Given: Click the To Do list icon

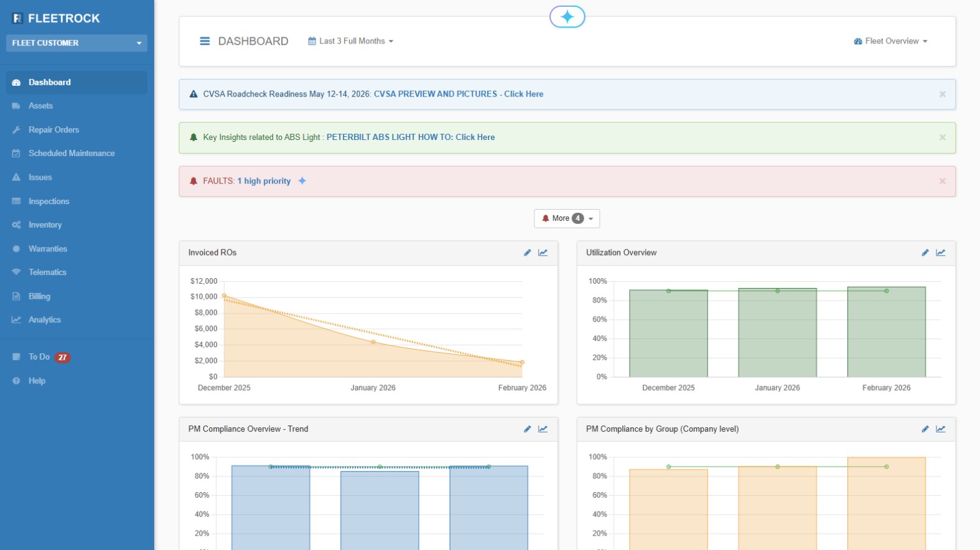Looking at the screenshot, I should click(16, 357).
